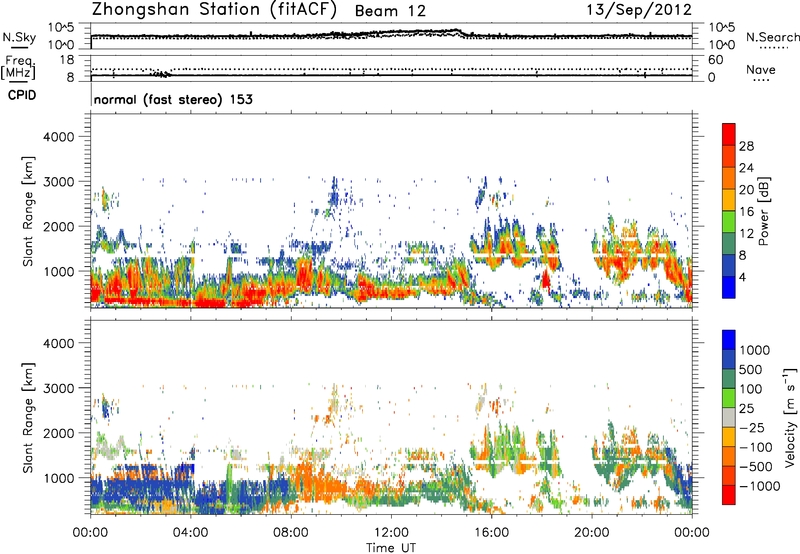The height and width of the screenshot is (554, 800).
Task: Click the Nave dotted line legend sample
Action: pos(761,80)
